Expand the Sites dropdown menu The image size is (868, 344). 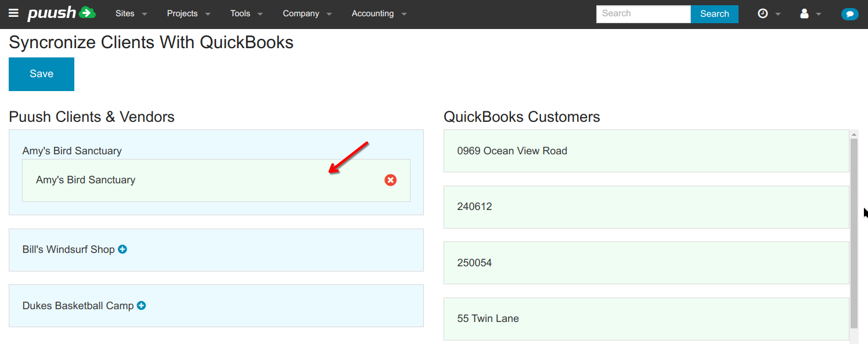point(131,13)
